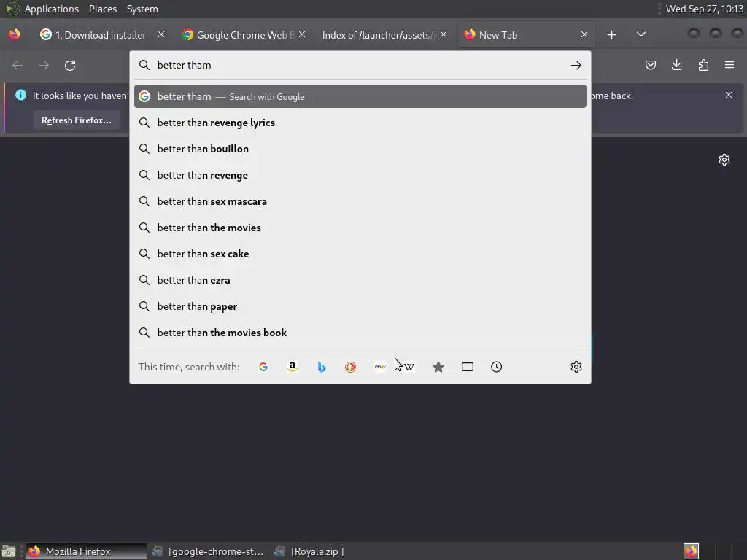Search with eBay one-off engine icon
The image size is (747, 560).
coord(380,367)
